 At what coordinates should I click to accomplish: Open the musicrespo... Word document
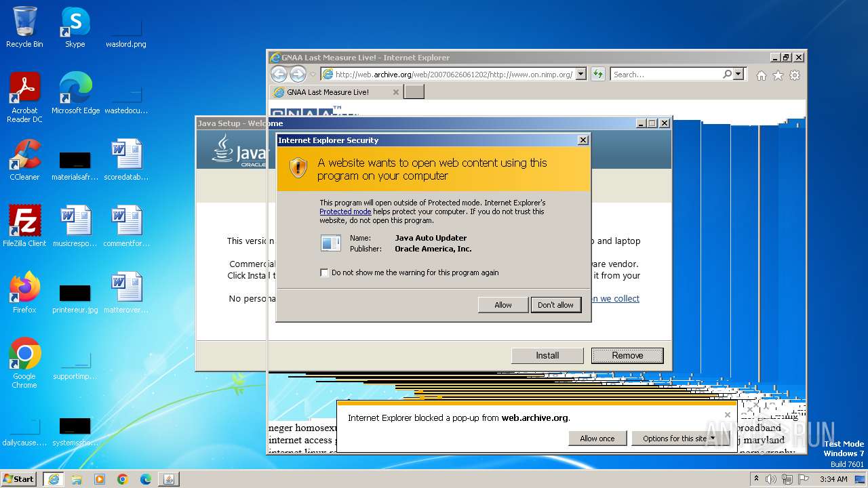pyautogui.click(x=75, y=226)
